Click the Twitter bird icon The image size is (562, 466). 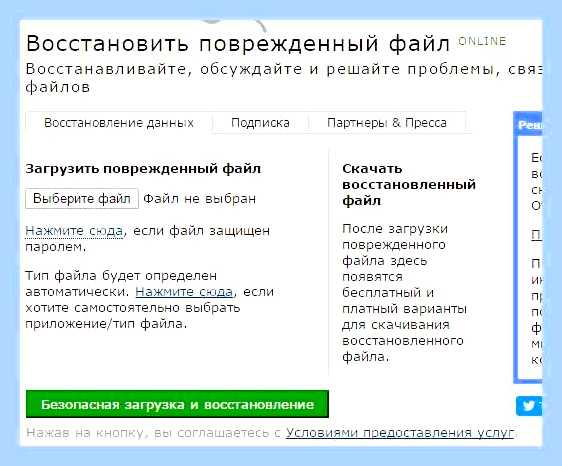click(x=529, y=406)
